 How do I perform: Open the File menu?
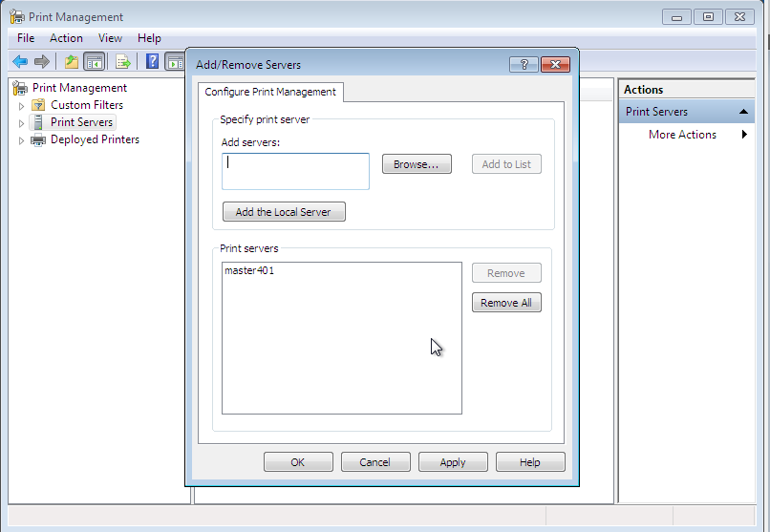point(26,38)
